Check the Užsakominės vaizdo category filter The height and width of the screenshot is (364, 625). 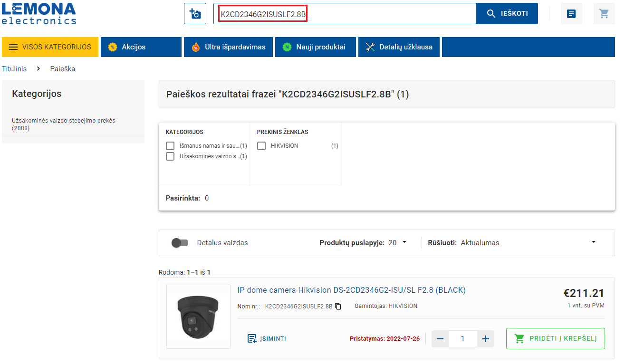[170, 156]
